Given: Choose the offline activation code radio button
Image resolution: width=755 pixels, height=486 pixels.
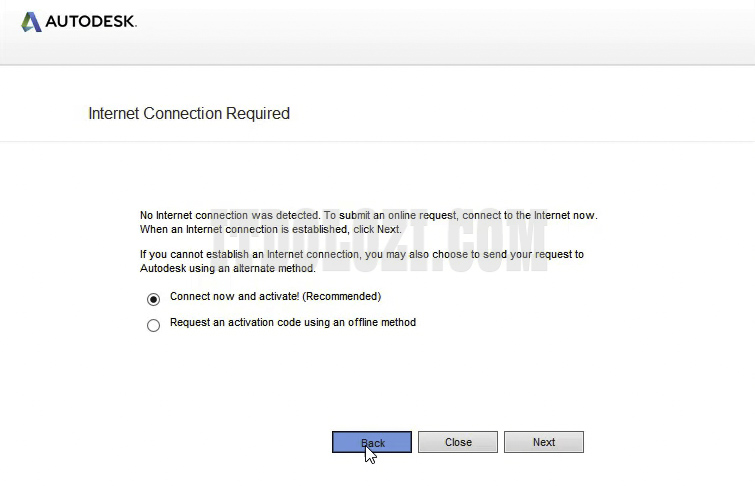Looking at the screenshot, I should [x=153, y=325].
